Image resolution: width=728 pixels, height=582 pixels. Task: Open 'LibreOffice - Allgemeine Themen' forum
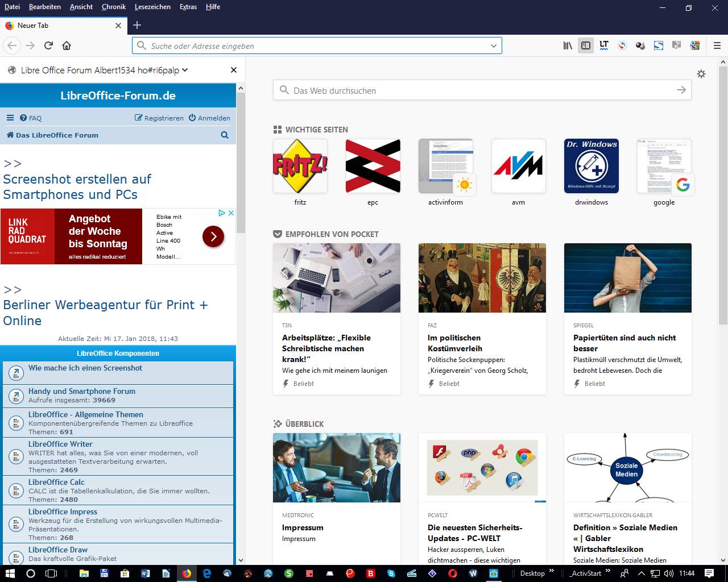(86, 414)
